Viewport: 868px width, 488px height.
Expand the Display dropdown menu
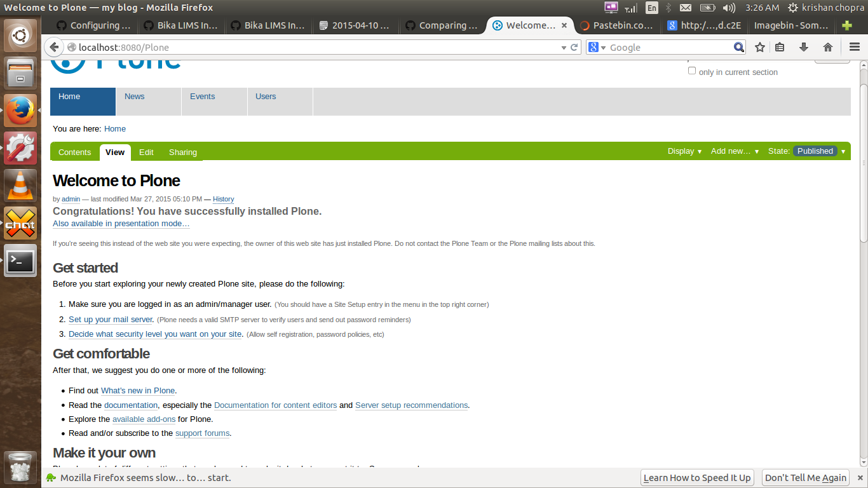[684, 151]
